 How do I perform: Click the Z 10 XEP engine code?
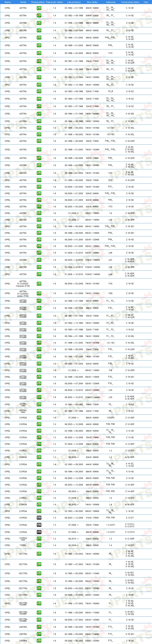(130, 424)
